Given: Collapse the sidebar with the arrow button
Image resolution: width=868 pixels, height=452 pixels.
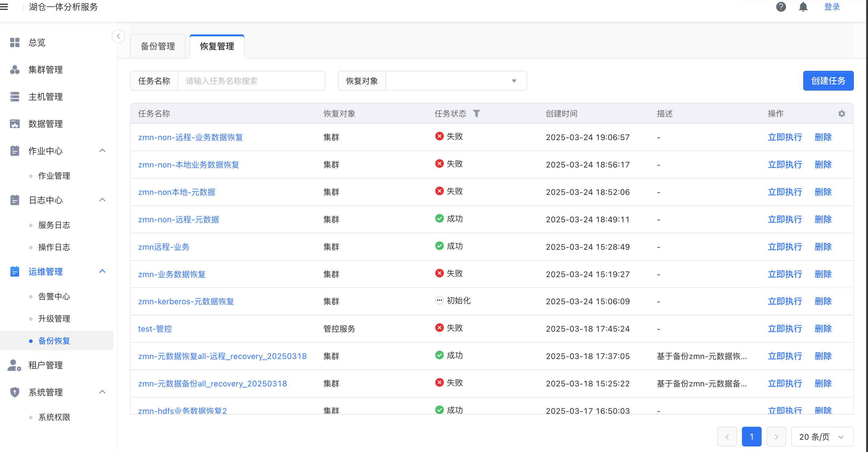Looking at the screenshot, I should (x=118, y=36).
